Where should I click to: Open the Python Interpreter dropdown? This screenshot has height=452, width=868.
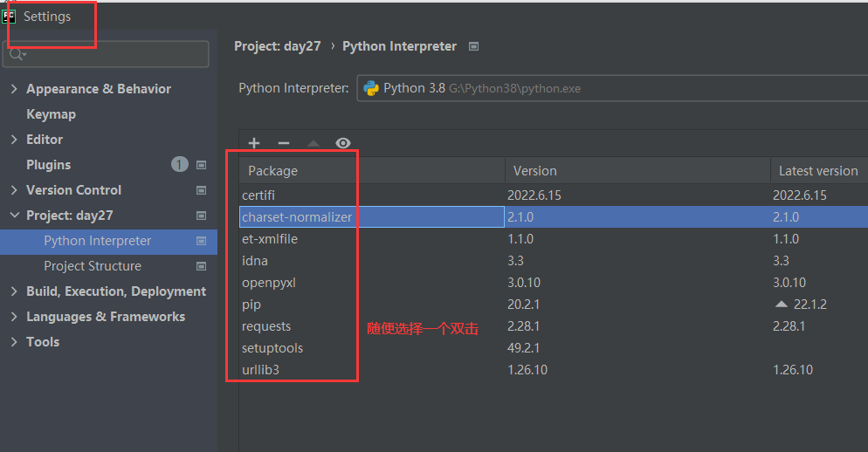[611, 88]
